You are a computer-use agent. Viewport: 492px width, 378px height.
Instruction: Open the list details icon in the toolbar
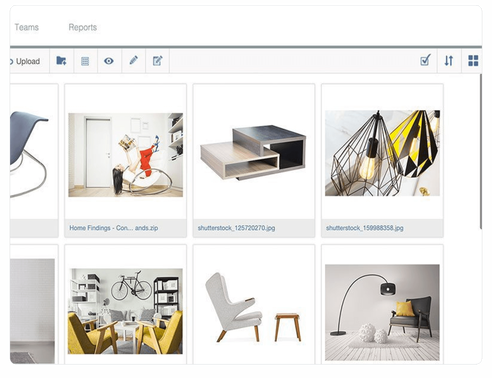tap(85, 61)
